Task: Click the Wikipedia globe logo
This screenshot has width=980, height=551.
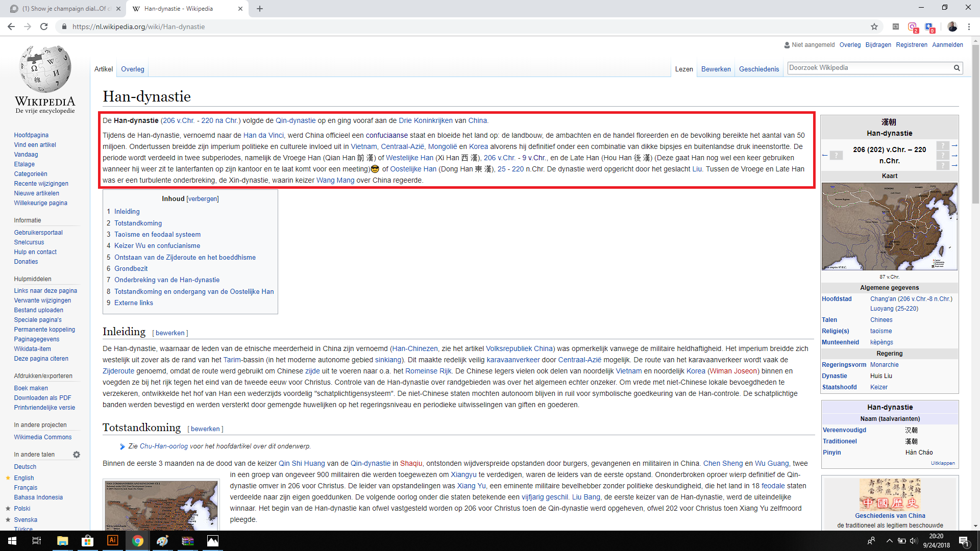Action: (45, 69)
